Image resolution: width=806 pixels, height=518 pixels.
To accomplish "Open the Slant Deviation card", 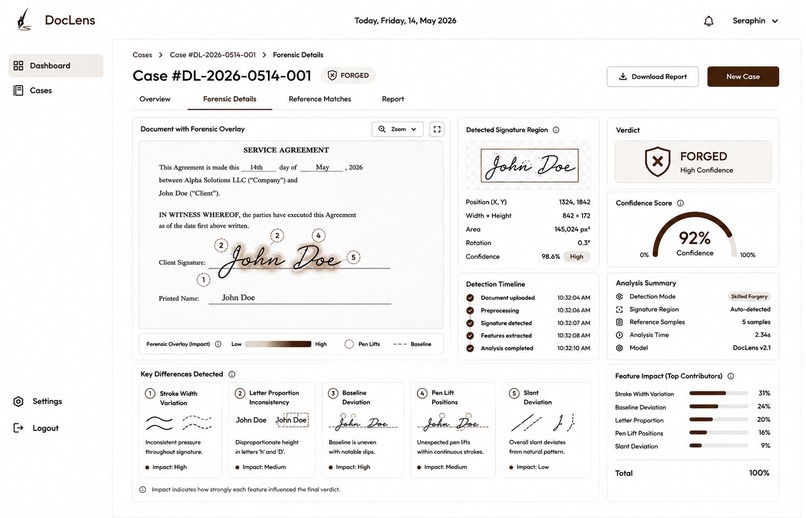I will [x=546, y=430].
